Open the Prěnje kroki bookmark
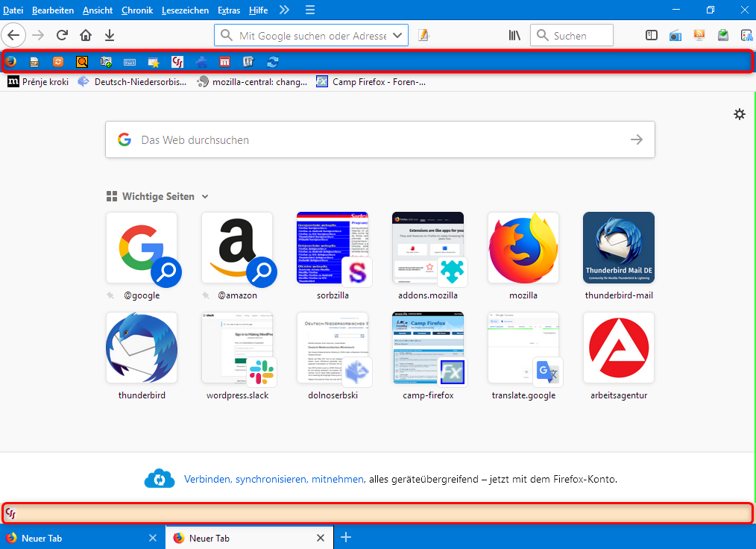The width and height of the screenshot is (756, 549). point(38,81)
